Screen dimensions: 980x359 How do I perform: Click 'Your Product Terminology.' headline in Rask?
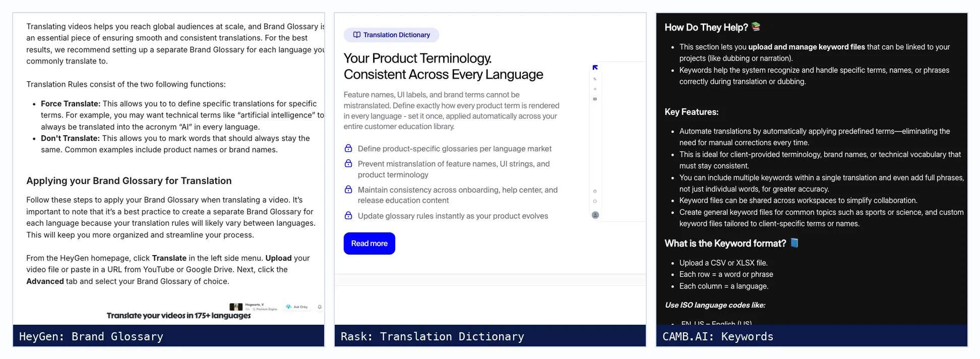click(x=417, y=58)
